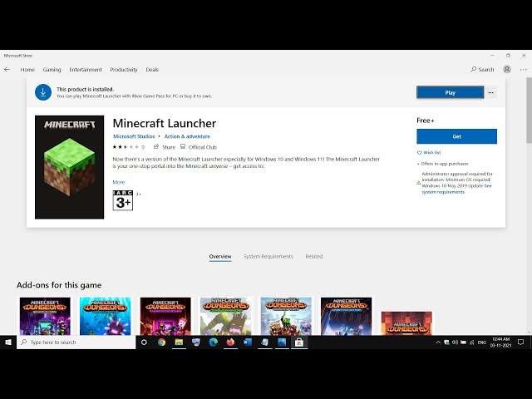Image resolution: width=532 pixels, height=399 pixels.
Task: Share the Minecraft Launcher page
Action: click(165, 147)
